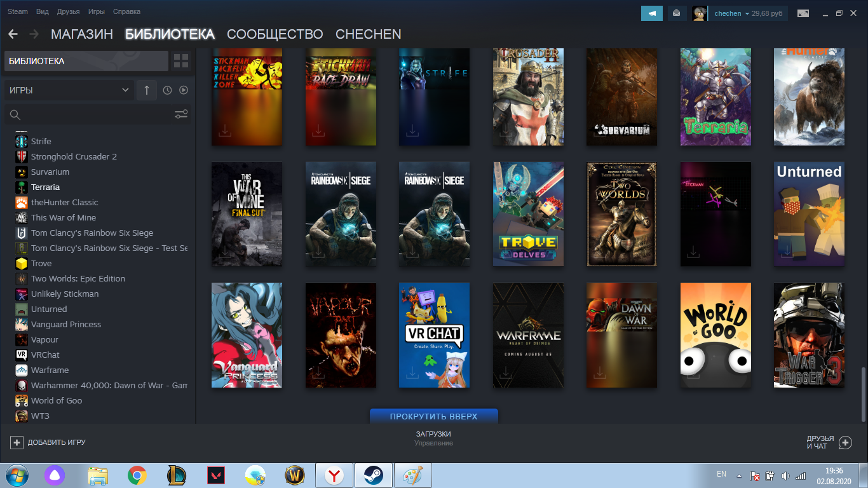
Task: Open Valorant taskbar icon
Action: click(216, 475)
